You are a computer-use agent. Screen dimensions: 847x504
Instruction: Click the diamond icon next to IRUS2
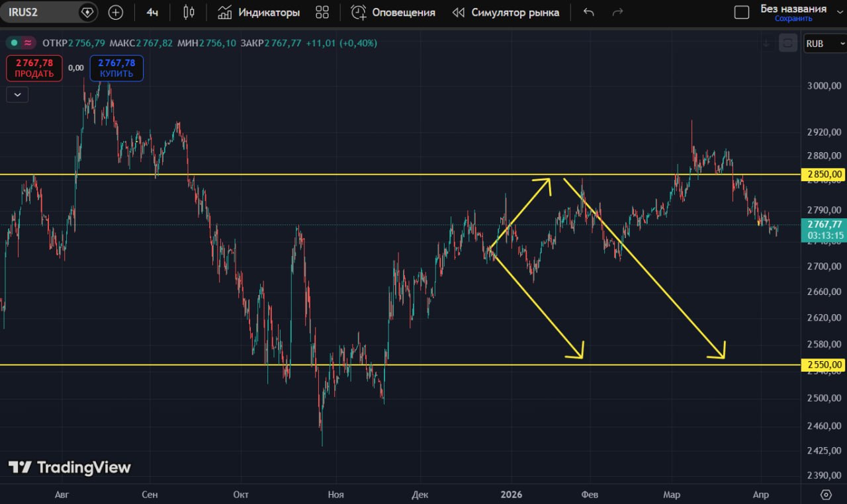[87, 13]
